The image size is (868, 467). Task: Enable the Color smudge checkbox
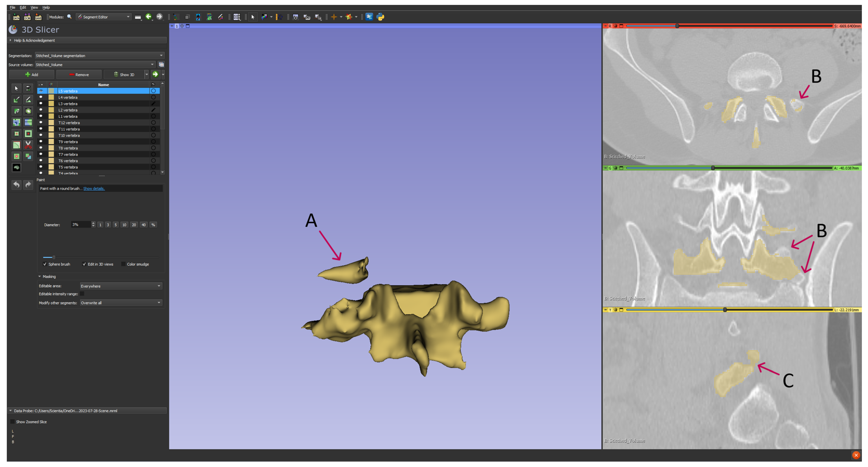(x=123, y=264)
